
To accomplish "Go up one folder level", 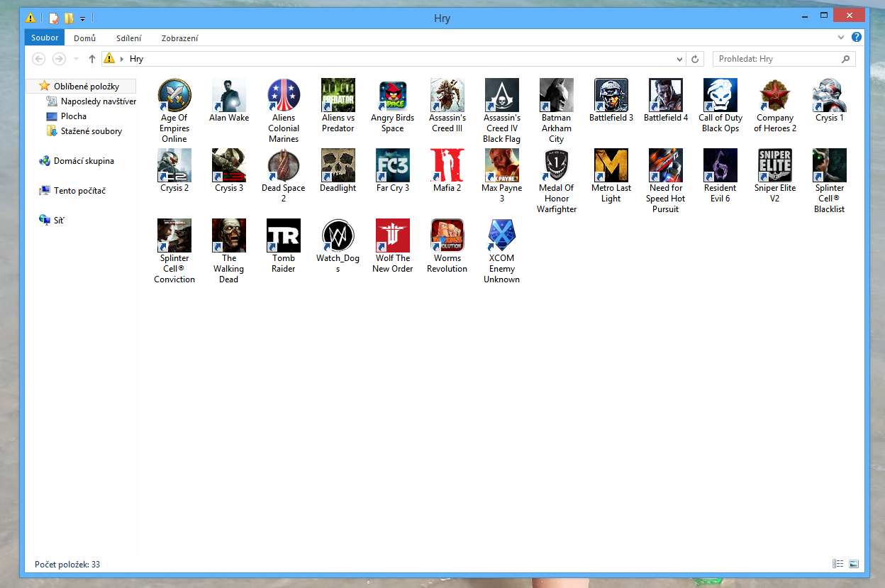I will click(x=92, y=59).
